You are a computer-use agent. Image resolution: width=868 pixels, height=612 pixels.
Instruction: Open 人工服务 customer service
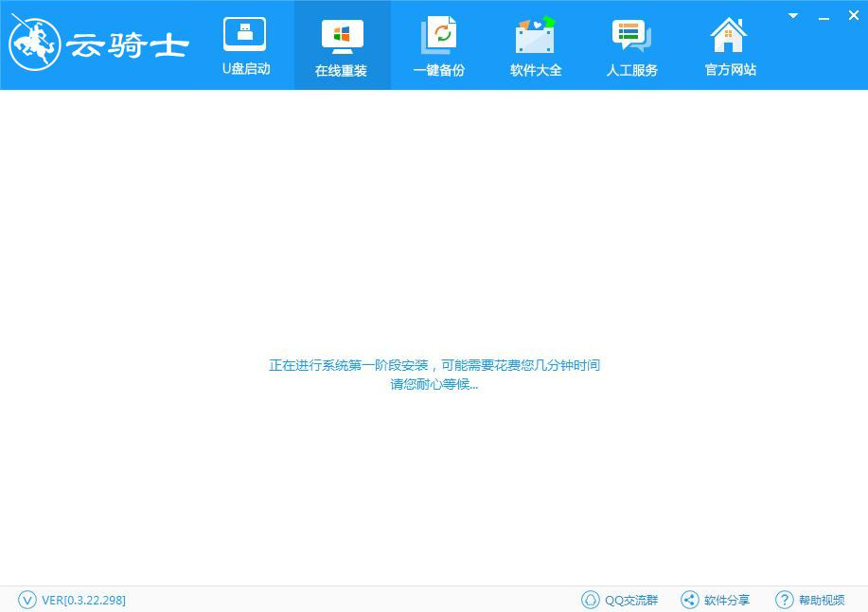point(631,44)
